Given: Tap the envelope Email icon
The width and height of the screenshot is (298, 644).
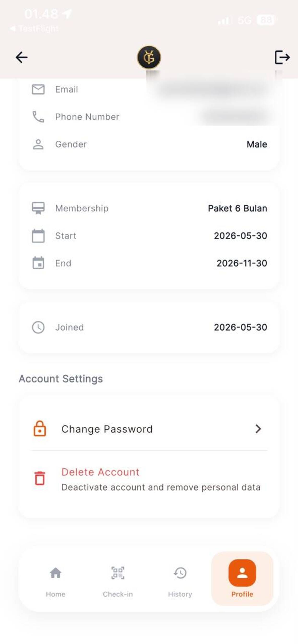Looking at the screenshot, I should [x=38, y=89].
